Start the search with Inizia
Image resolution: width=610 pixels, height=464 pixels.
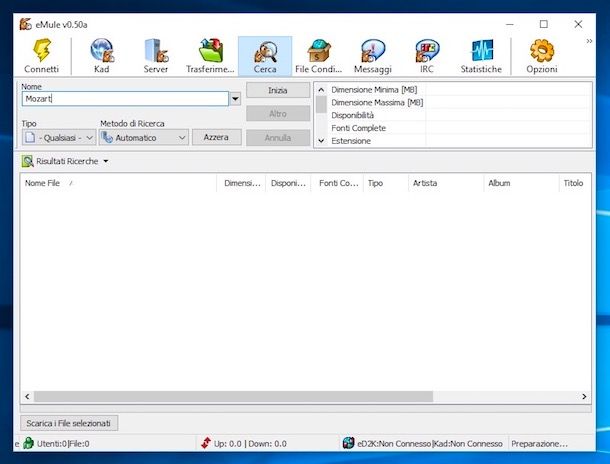coord(278,90)
